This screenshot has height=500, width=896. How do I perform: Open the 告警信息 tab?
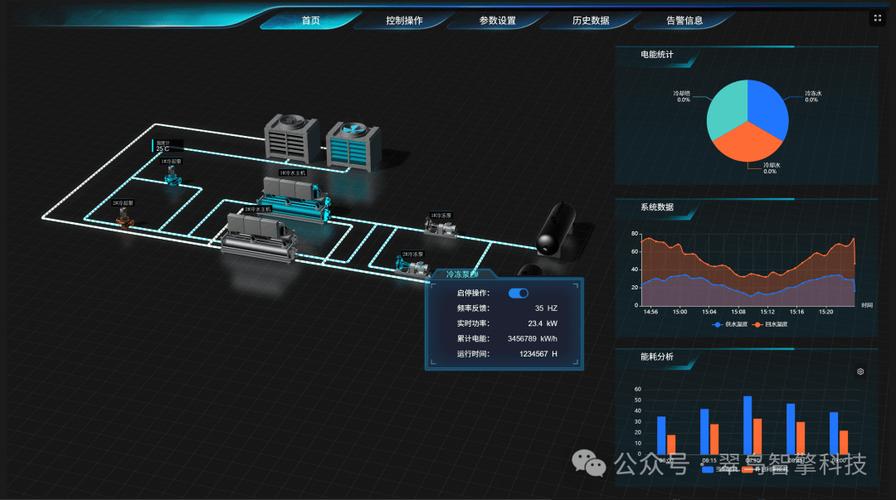pos(684,21)
